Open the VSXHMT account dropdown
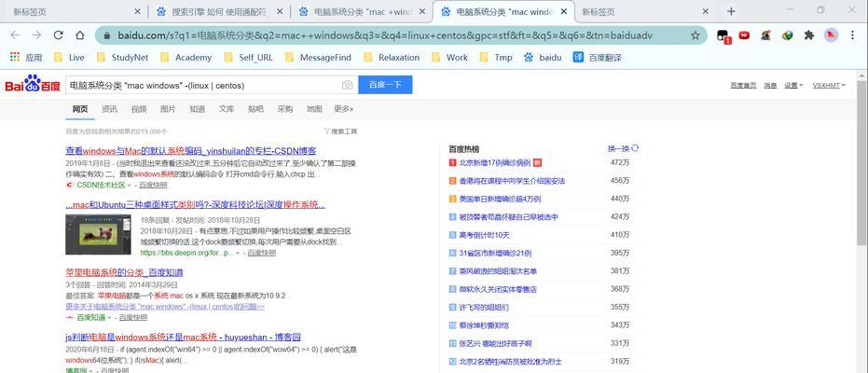The height and width of the screenshot is (373, 868). [829, 85]
